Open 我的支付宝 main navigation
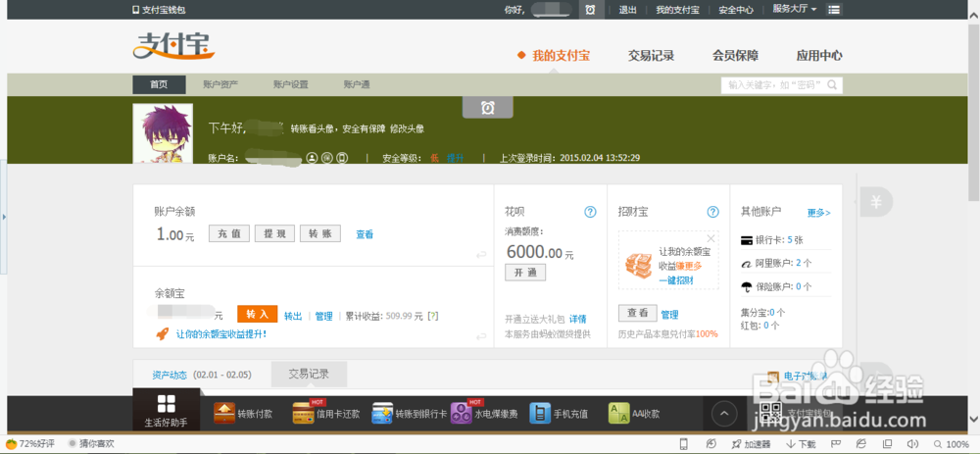Image resolution: width=980 pixels, height=454 pixels. 561,56
